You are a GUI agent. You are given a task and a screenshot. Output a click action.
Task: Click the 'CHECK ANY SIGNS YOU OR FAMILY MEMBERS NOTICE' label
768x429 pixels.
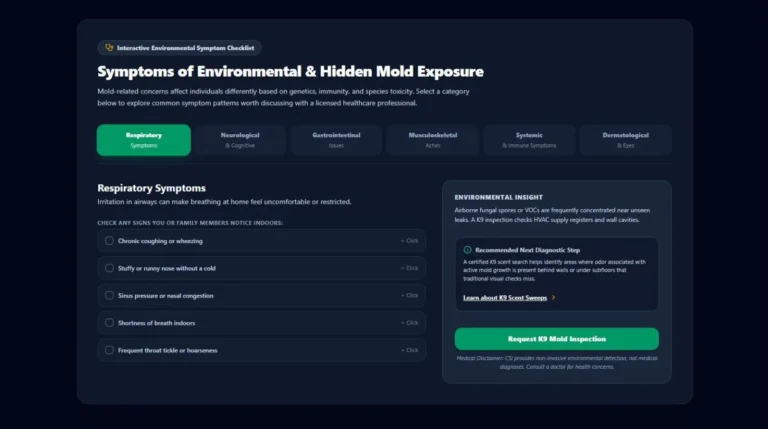tap(190, 223)
